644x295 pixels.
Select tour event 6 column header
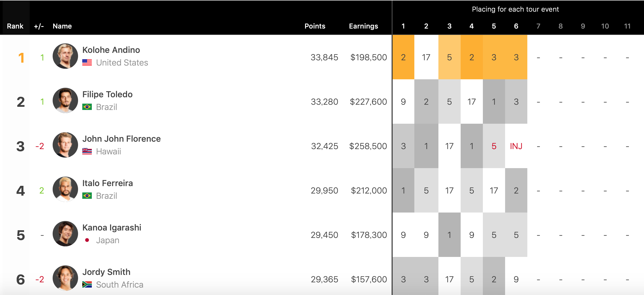tap(516, 26)
